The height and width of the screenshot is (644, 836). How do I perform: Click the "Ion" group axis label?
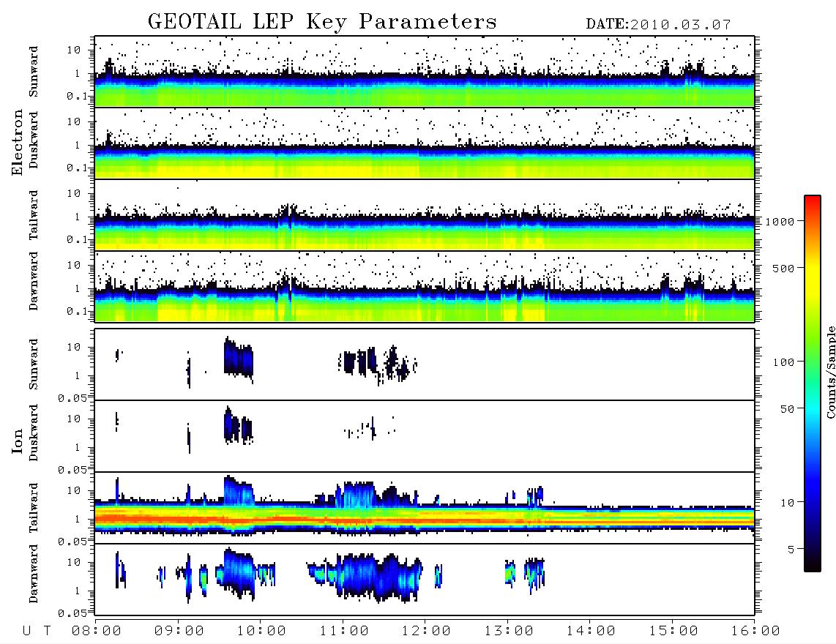pyautogui.click(x=18, y=441)
